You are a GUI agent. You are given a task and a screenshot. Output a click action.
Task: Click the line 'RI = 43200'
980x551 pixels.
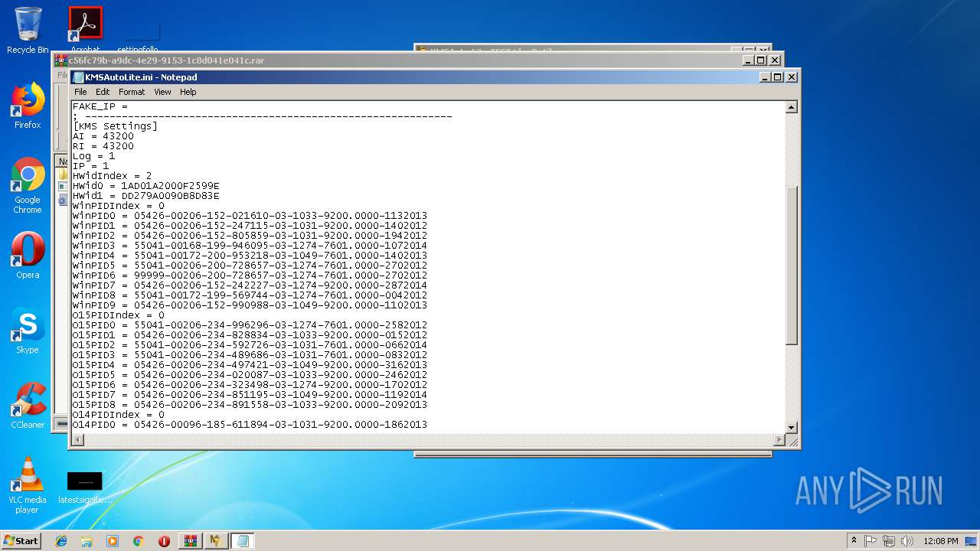(103, 146)
